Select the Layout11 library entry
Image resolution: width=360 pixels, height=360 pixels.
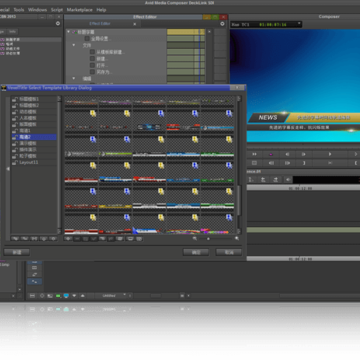click(x=34, y=162)
